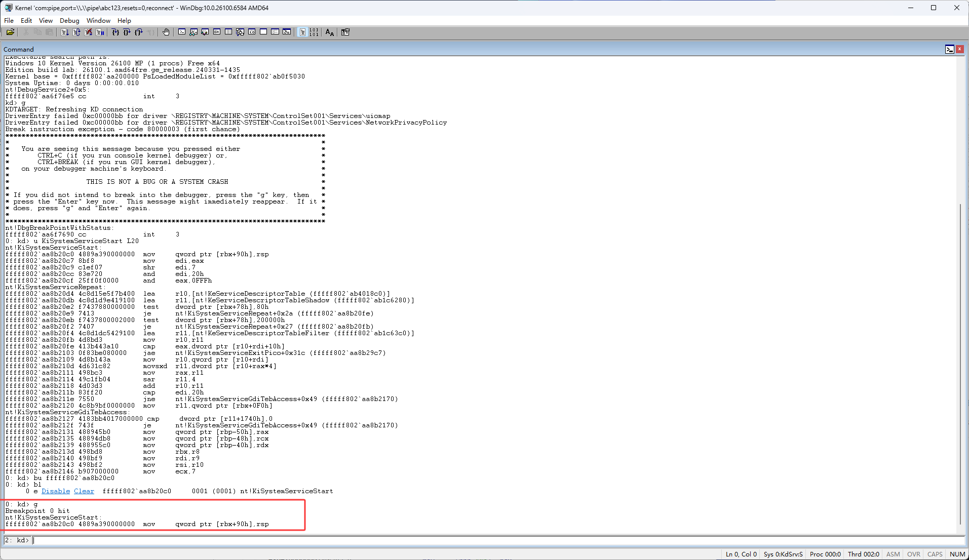Open the Watch window via toolbar icon

tap(193, 32)
